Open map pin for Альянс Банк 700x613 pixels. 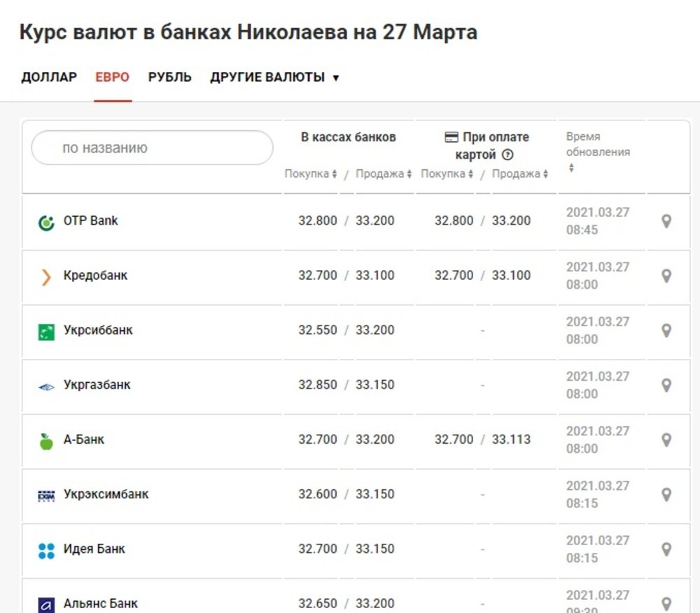666,604
